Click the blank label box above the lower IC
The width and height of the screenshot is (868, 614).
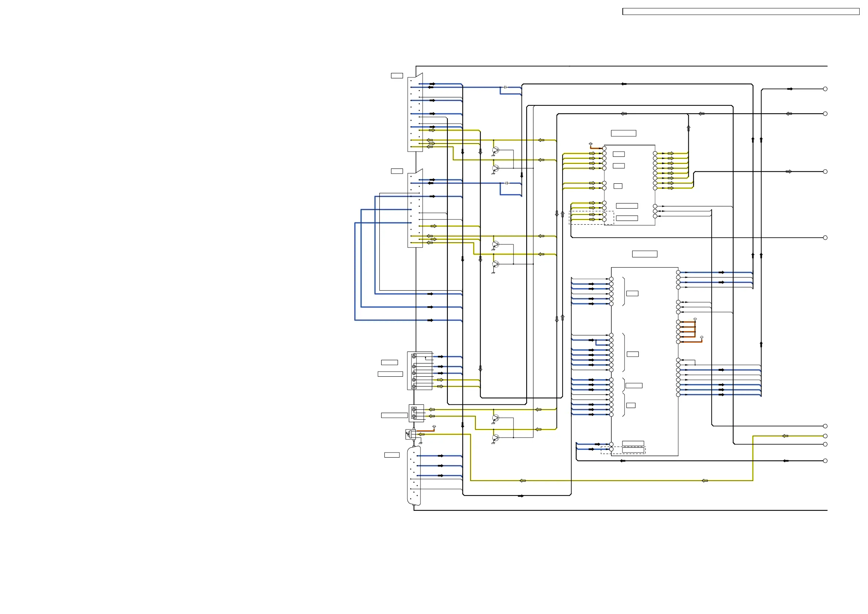pyautogui.click(x=645, y=254)
